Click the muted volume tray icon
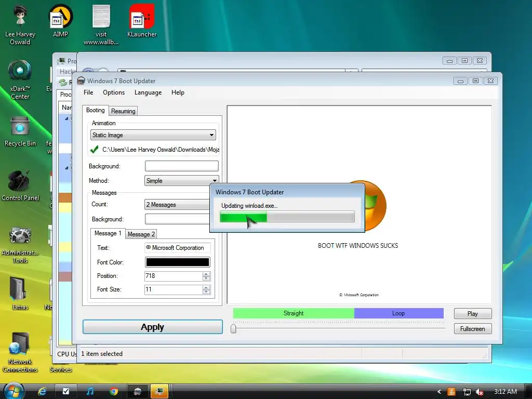 [480, 392]
